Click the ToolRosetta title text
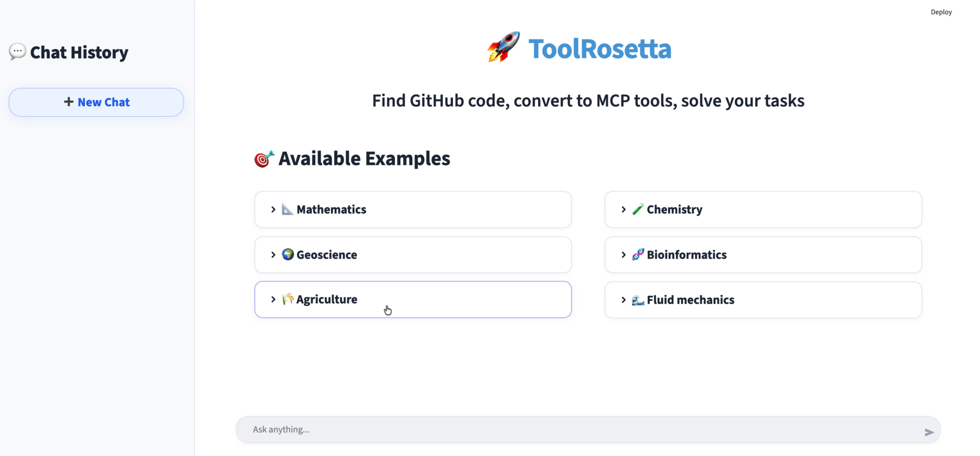The image size is (980, 456). pyautogui.click(x=600, y=49)
